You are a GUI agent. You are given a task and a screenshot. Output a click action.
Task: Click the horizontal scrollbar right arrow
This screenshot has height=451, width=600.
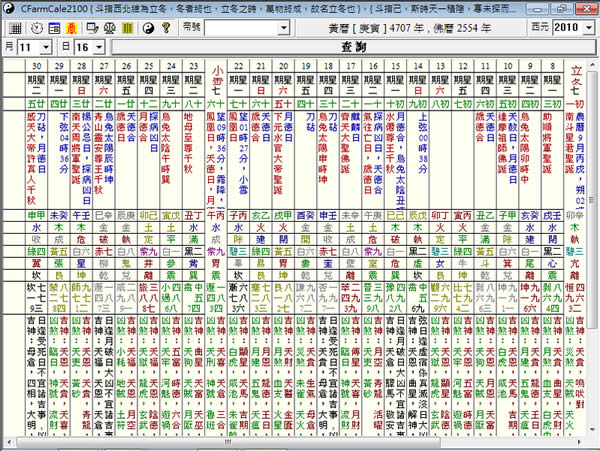[580, 442]
